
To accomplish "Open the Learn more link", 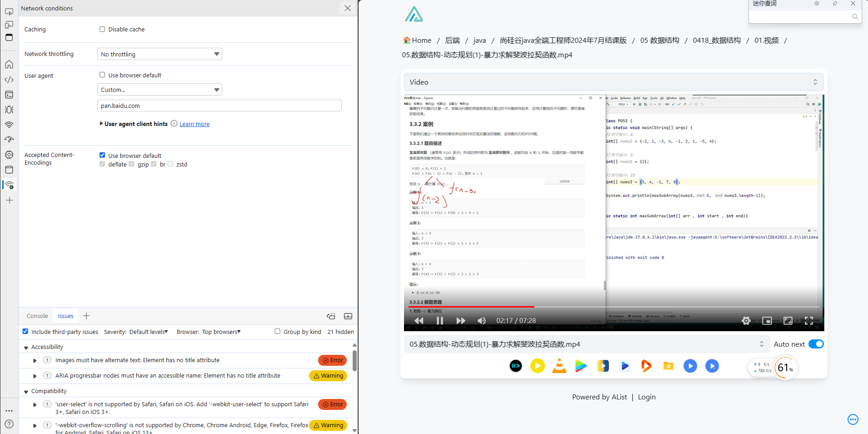I will click(195, 124).
